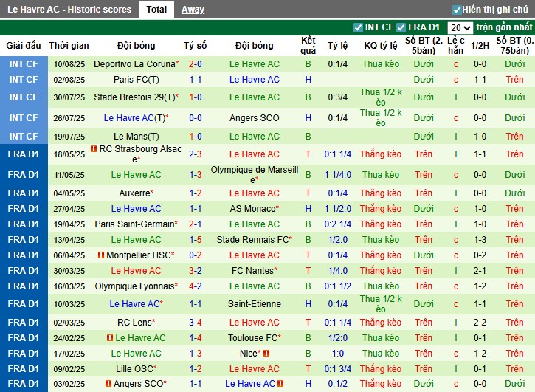Select the Total tab

click(156, 10)
